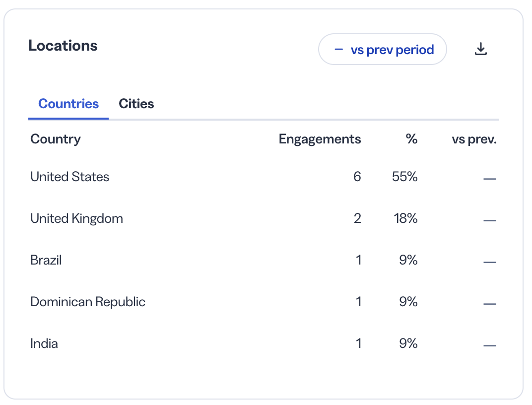
Task: Click the Locations panel title
Action: coord(63,46)
